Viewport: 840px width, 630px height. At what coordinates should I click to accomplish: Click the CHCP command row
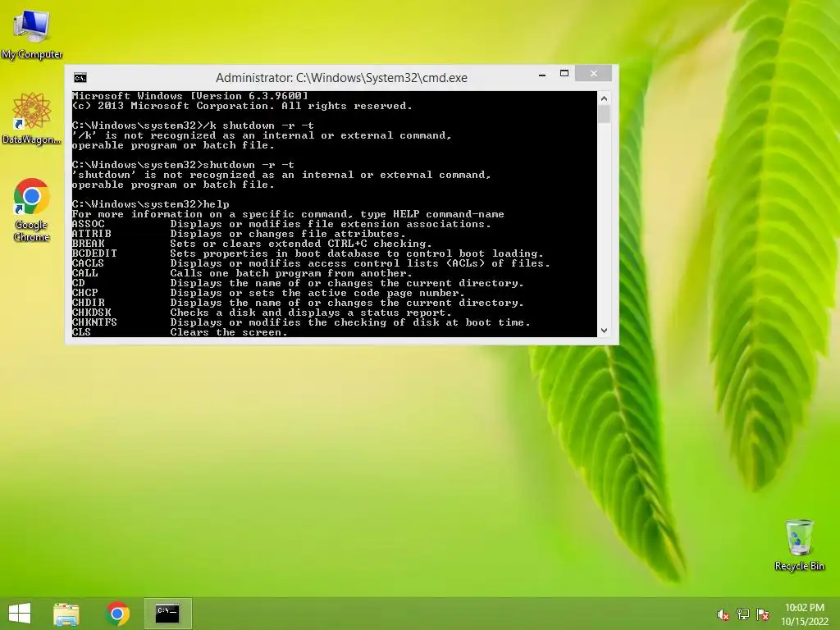click(268, 293)
